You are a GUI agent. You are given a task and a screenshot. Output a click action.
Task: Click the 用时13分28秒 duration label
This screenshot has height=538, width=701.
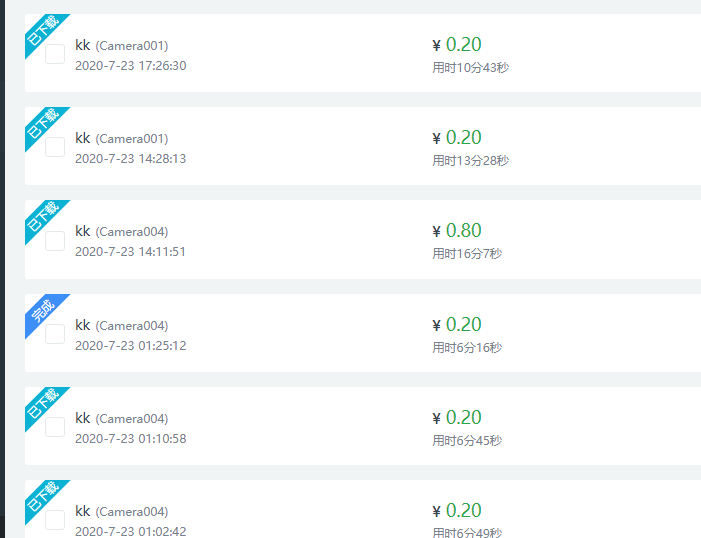point(470,161)
